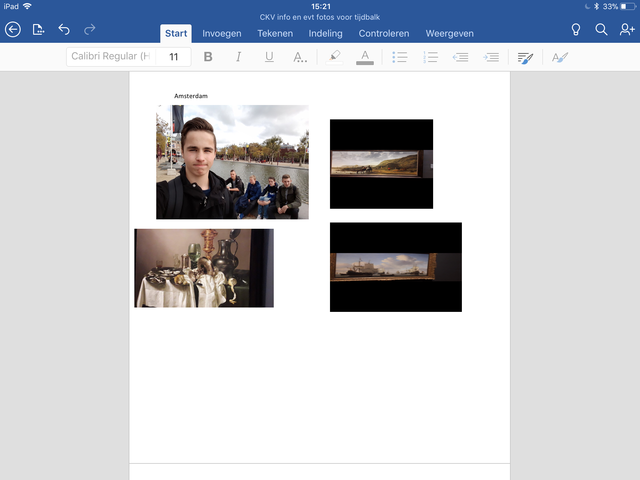Insert a bulleted list

click(x=400, y=57)
